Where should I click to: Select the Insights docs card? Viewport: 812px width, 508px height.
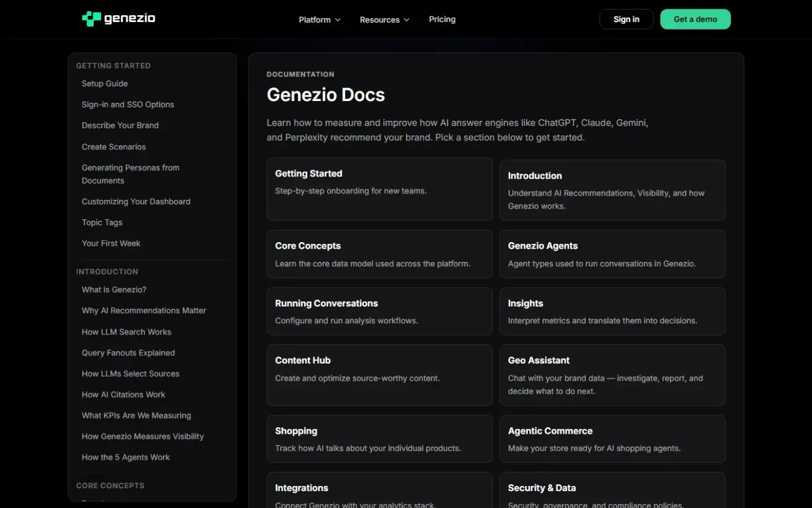tap(612, 311)
